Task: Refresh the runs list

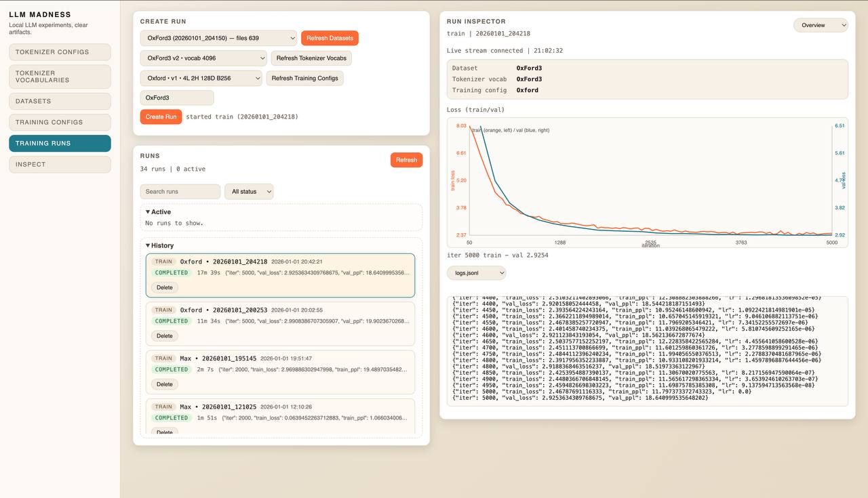Action: point(406,160)
